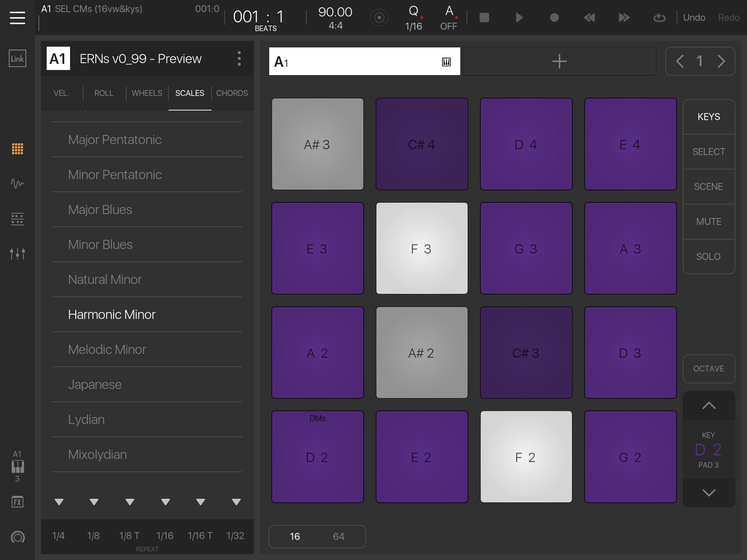
Task: Click the arrow above 1/16 repeat
Action: point(166,502)
